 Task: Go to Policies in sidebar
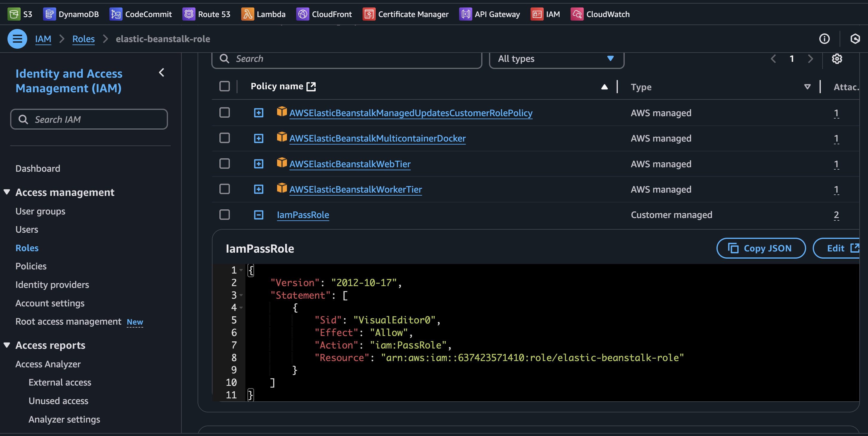[x=31, y=266]
